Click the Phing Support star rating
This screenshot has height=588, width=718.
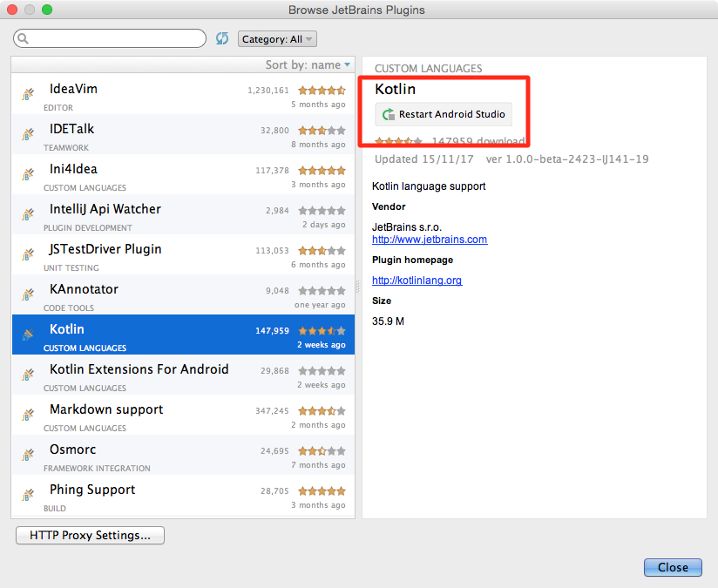coord(322,491)
